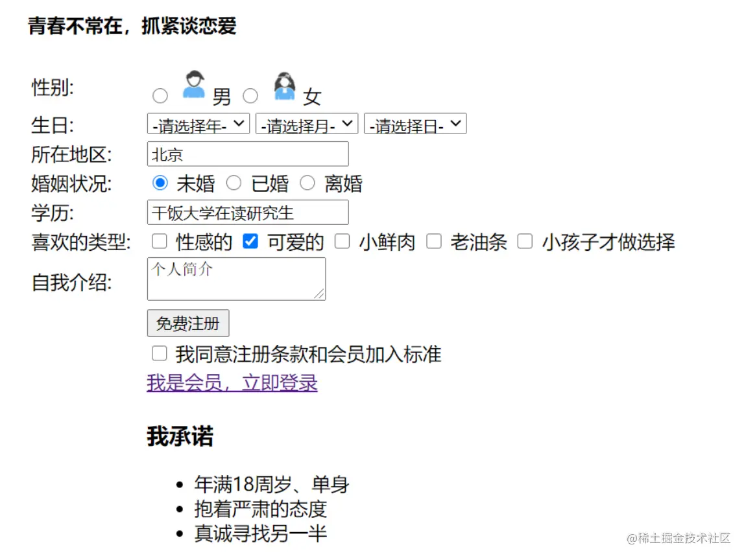
Task: Open the 请选择月 month dropdown
Action: click(307, 124)
